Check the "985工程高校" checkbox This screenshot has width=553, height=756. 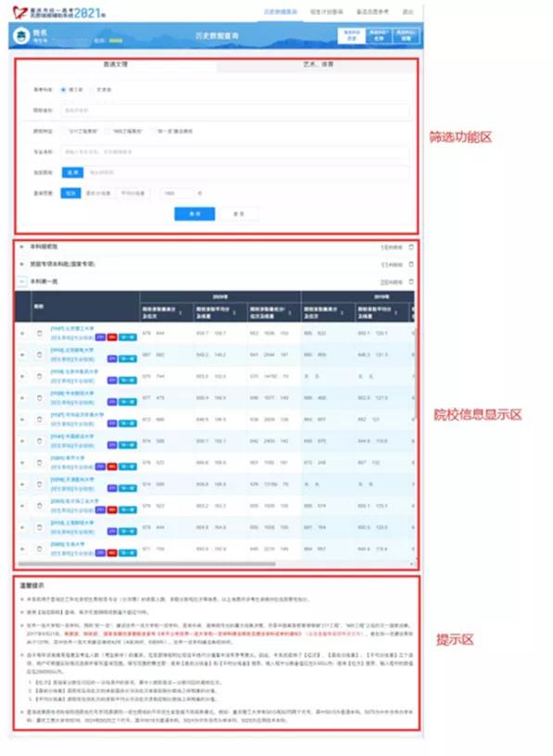click(x=108, y=132)
